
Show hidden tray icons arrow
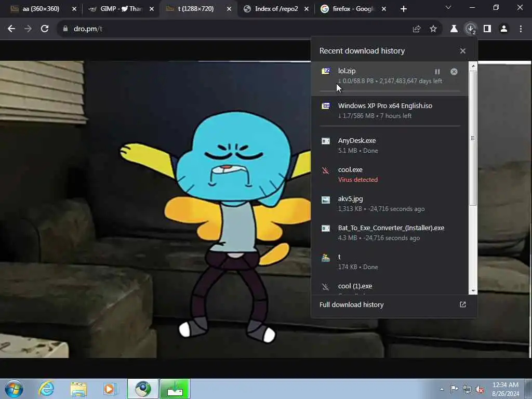[442, 389]
